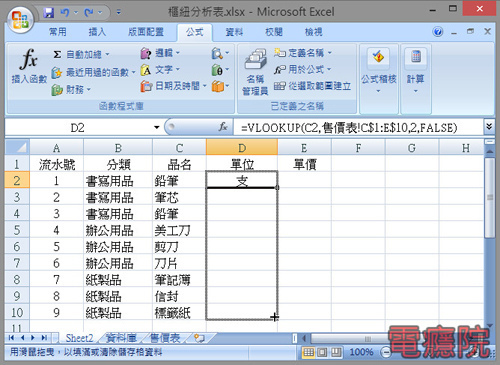Open more functions book icon
The width and height of the screenshot is (500, 365).
(x=220, y=86)
